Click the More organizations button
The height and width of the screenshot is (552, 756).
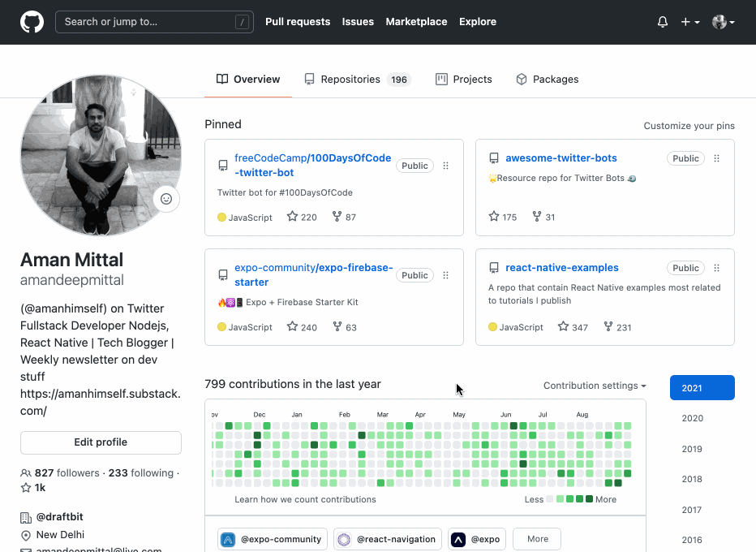pyautogui.click(x=537, y=539)
